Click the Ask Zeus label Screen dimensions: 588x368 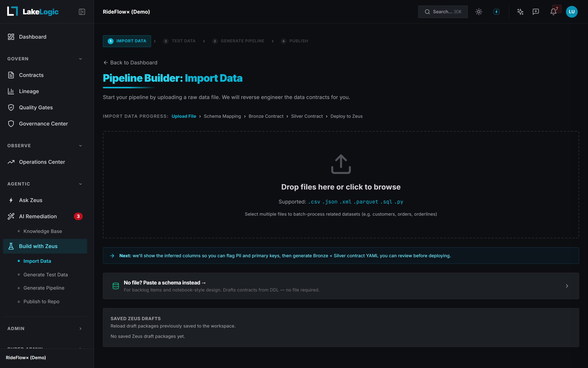31,200
